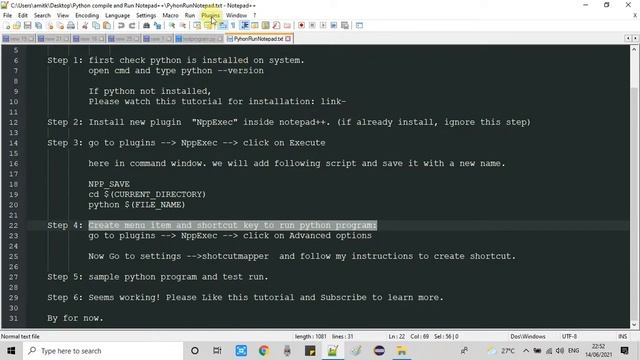Open the Plugins menu
Viewport: 640px width, 360px height.
[210, 15]
